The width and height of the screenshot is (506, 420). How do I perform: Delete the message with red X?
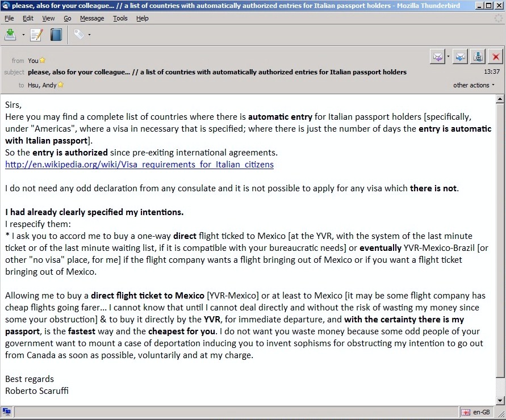coord(496,57)
